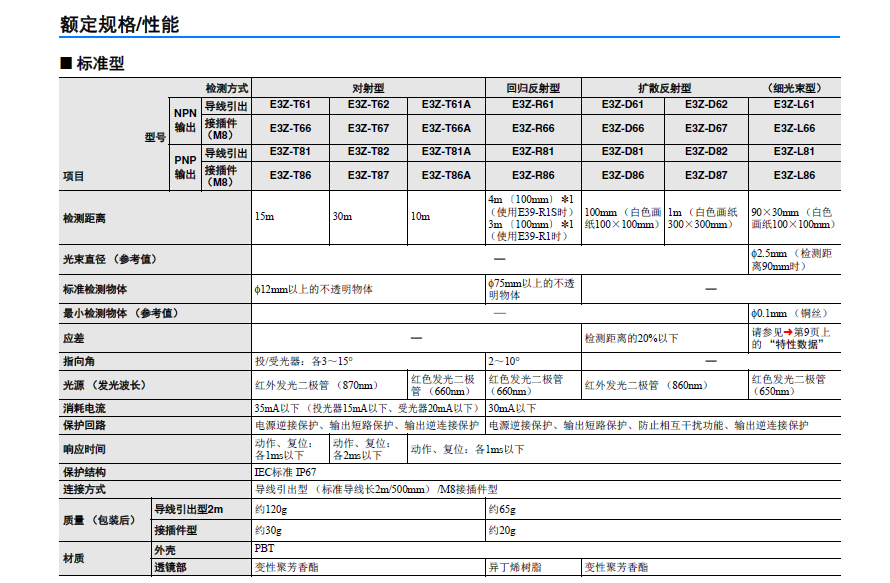This screenshot has width=890, height=583.
Task: Click the 检测方式 header cell
Action: (226, 88)
